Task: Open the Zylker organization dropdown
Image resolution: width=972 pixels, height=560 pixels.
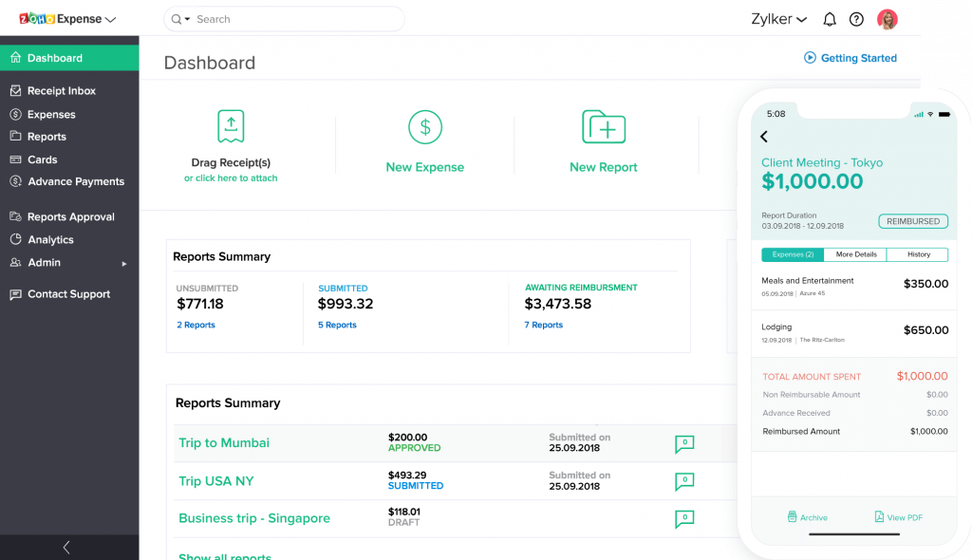Action: (778, 19)
